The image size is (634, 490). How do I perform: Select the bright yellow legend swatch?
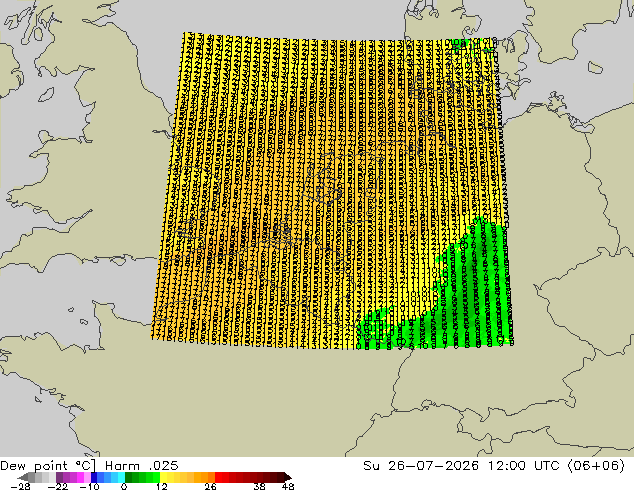tap(163, 477)
